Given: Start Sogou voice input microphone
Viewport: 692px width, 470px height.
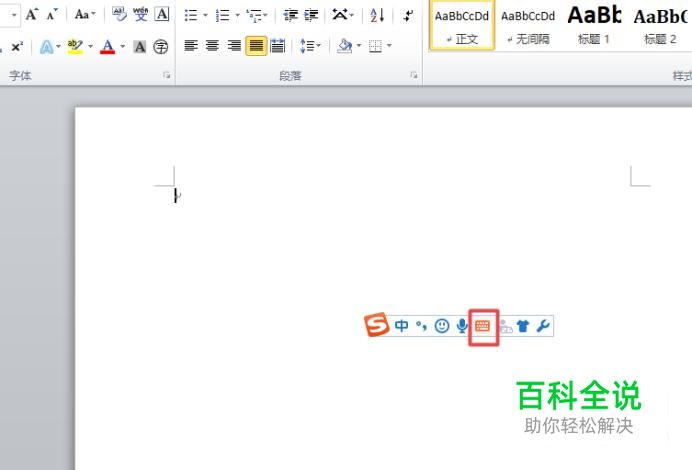Looking at the screenshot, I should 462,326.
